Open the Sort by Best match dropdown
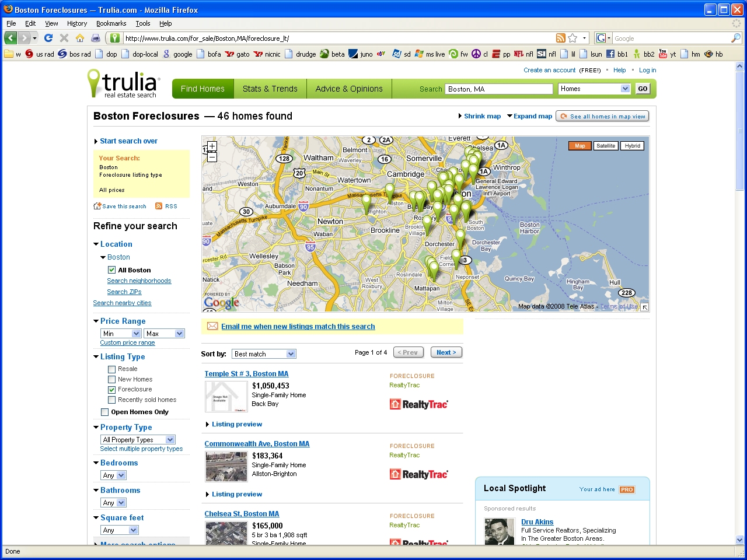Viewport: 747px width, 560px height. click(264, 354)
